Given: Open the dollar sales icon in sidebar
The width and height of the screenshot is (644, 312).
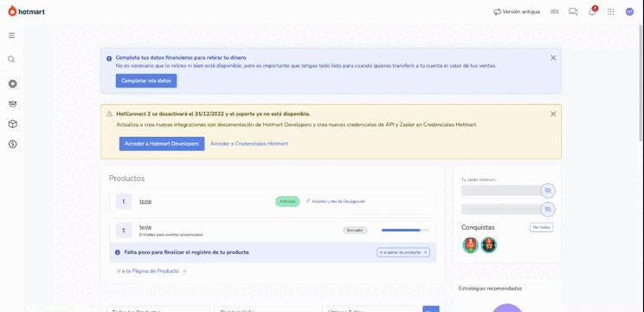Looking at the screenshot, I should click(13, 144).
